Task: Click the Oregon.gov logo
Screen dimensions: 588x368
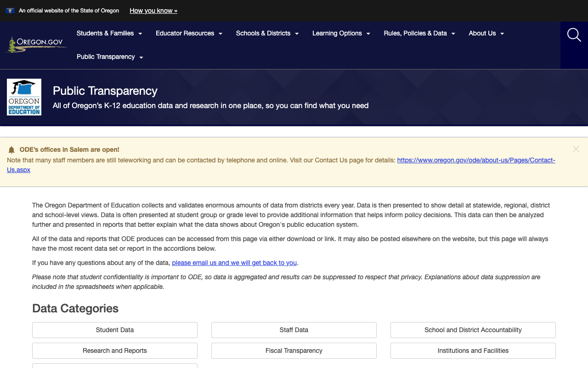Action: coord(36,45)
